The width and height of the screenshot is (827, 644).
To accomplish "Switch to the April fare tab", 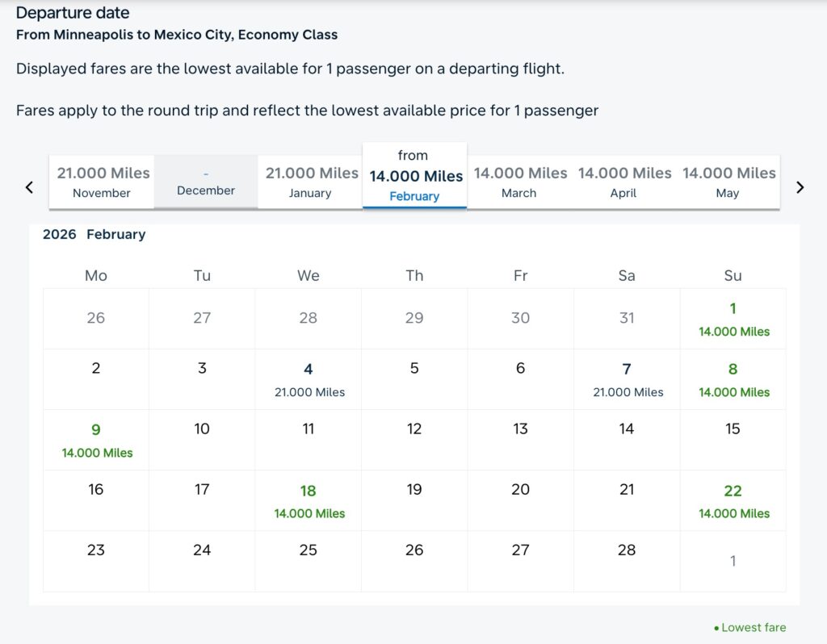I will [623, 182].
